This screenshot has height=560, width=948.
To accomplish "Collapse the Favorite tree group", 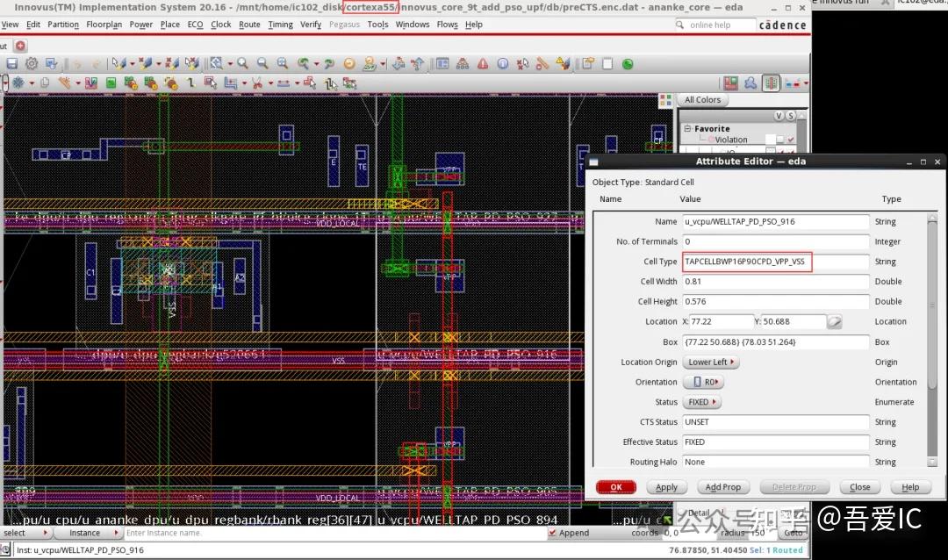I will tap(687, 129).
